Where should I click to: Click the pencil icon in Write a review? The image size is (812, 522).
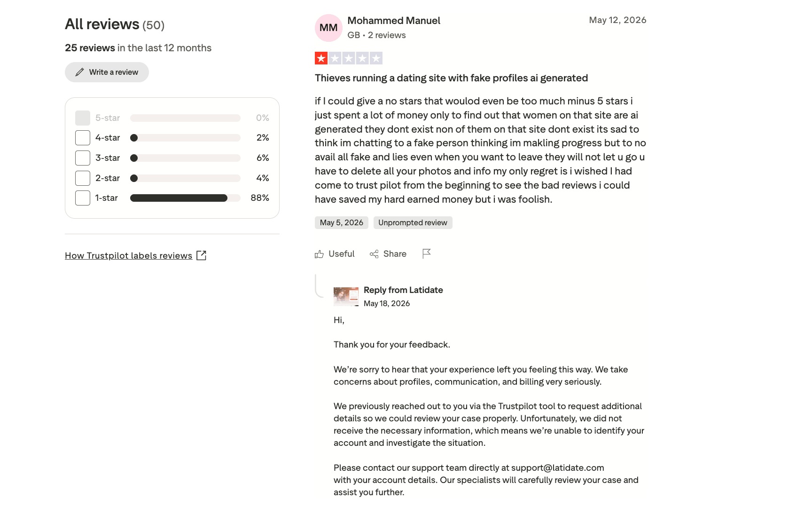tap(80, 72)
